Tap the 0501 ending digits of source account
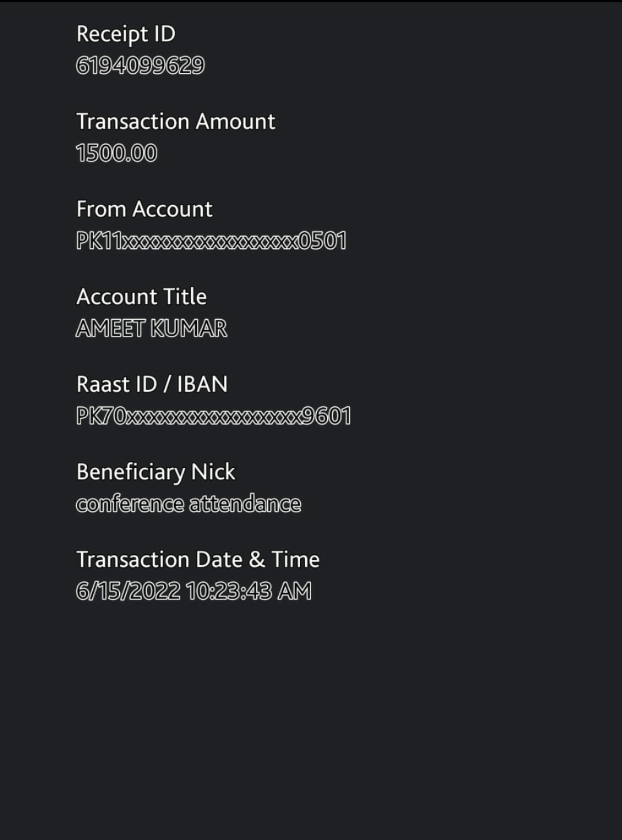 tap(323, 241)
